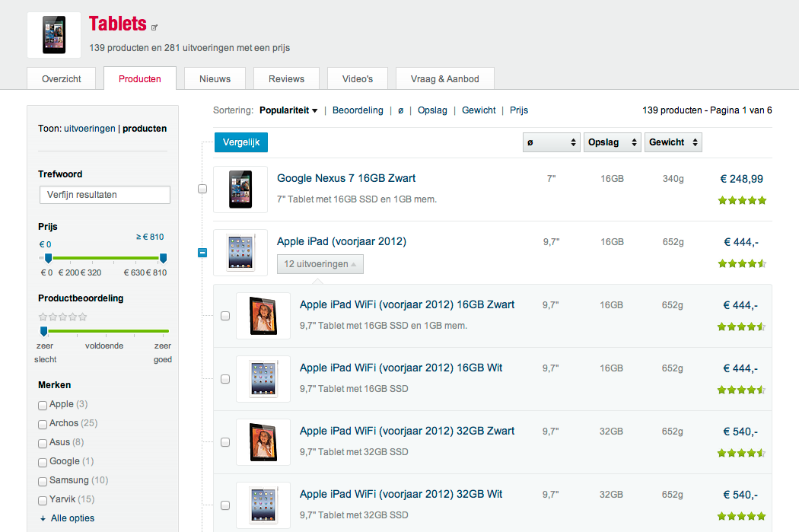The width and height of the screenshot is (799, 532).
Task: Click the price slider minimum handle
Action: [x=49, y=258]
